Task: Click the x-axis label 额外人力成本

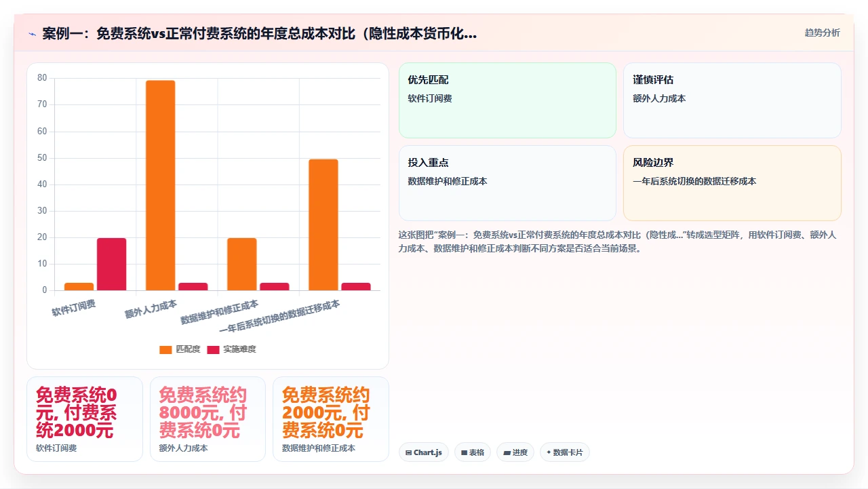Action: coord(151,309)
